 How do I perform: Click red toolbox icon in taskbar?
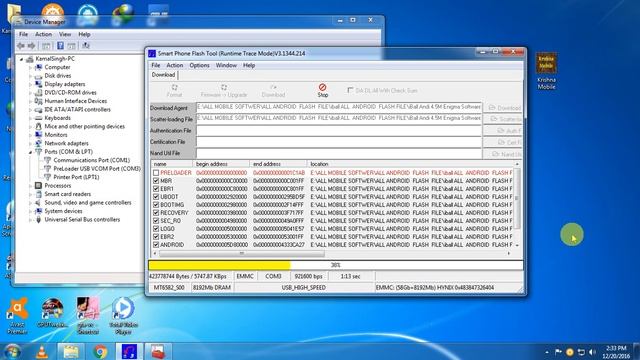(x=158, y=351)
